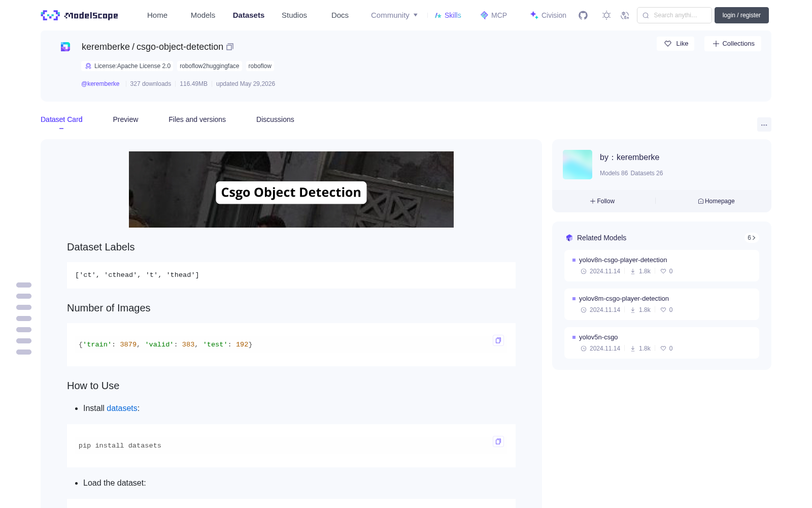This screenshot has width=812, height=508.
Task: Add dataset to Collections
Action: pos(733,44)
